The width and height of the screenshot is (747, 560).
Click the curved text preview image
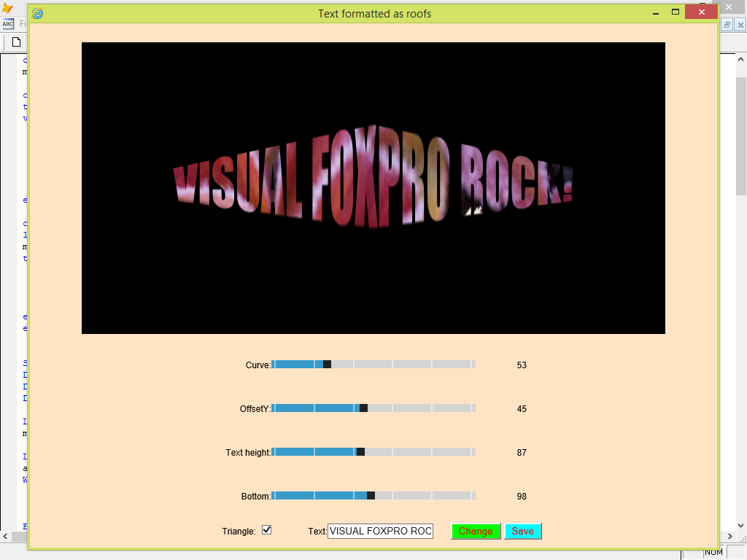pos(373,187)
